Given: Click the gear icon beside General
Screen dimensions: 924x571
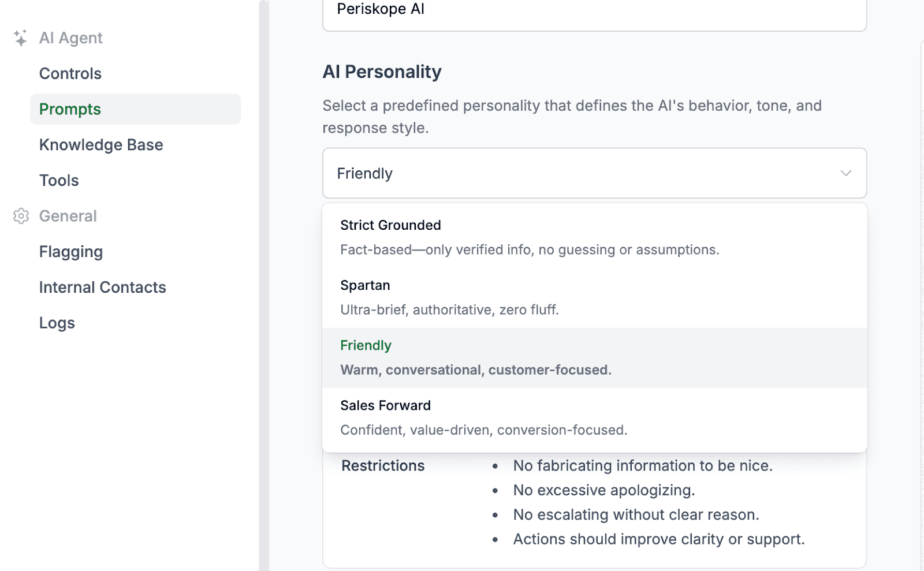Looking at the screenshot, I should pyautogui.click(x=21, y=216).
